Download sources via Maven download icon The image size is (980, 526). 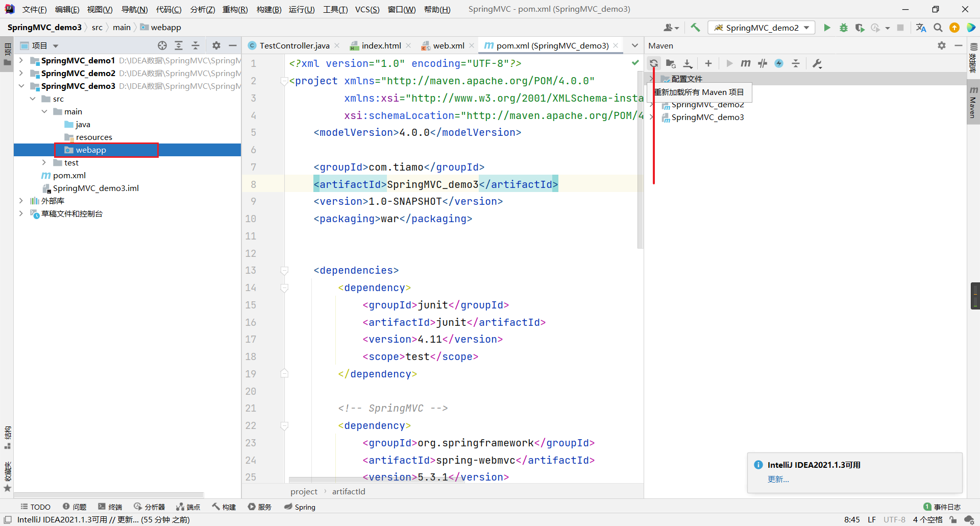(688, 63)
